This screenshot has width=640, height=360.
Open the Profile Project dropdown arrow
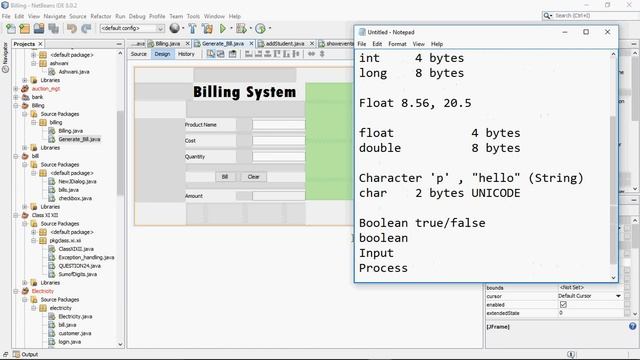pyautogui.click(x=270, y=28)
